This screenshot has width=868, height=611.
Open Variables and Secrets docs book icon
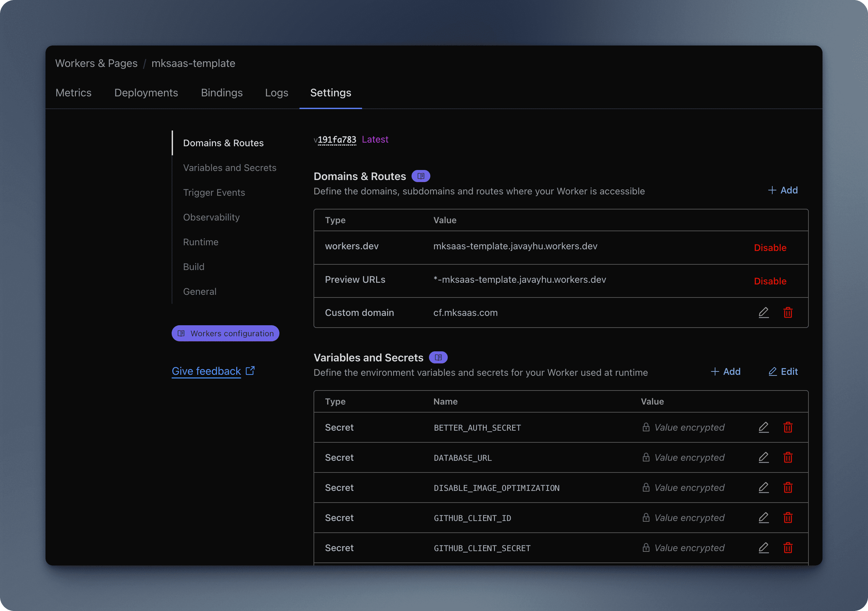pos(438,357)
